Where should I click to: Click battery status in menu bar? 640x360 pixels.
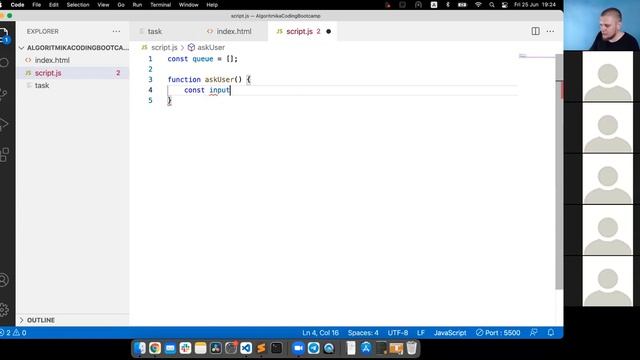(x=462, y=5)
